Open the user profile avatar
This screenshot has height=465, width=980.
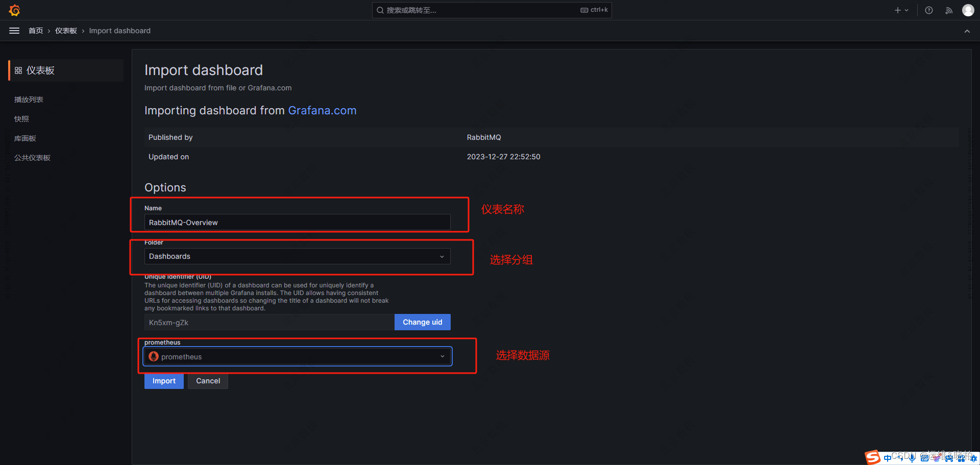coord(968,10)
